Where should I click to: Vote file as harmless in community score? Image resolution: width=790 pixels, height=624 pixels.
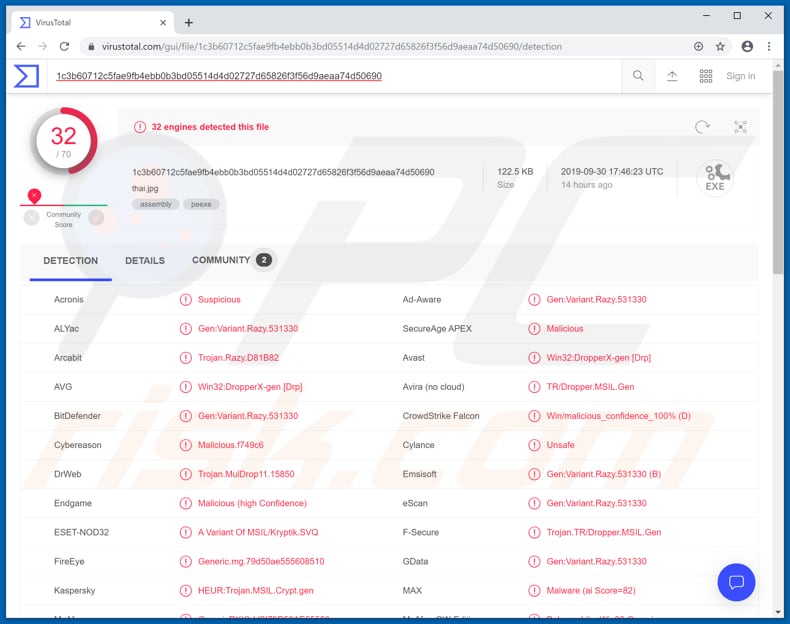coord(96,218)
